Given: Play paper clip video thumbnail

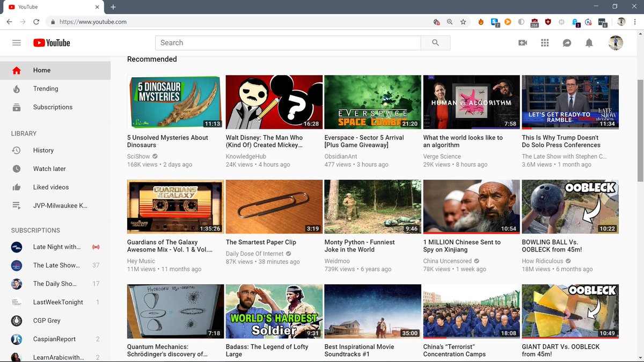Looking at the screenshot, I should coord(274,207).
